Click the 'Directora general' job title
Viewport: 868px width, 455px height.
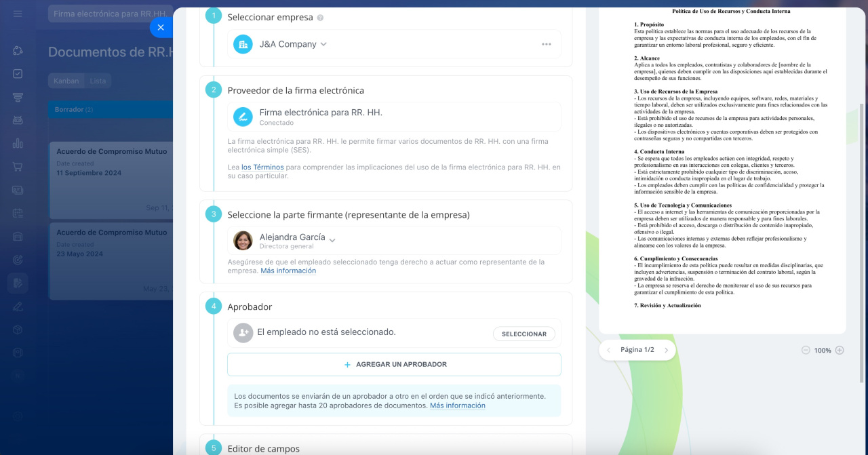point(287,247)
